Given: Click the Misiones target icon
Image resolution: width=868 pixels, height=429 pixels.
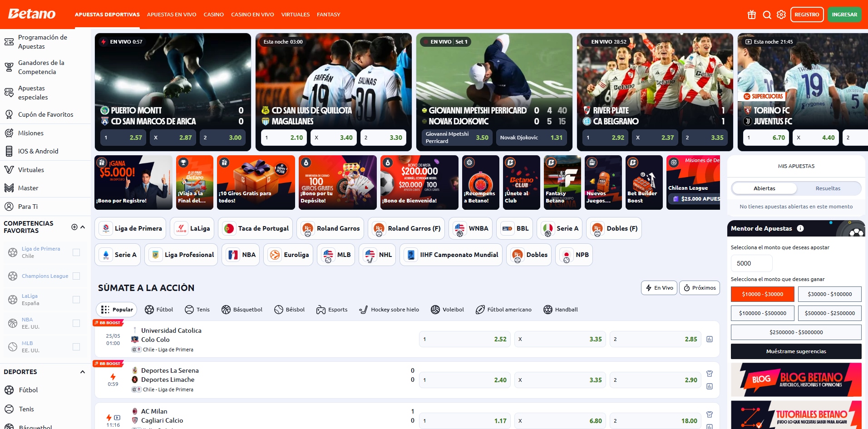Looking at the screenshot, I should click(x=9, y=133).
